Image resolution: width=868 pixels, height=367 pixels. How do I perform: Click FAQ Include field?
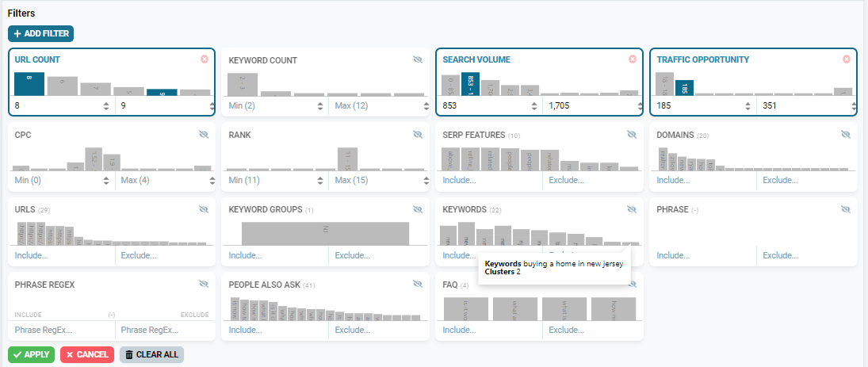coord(489,330)
